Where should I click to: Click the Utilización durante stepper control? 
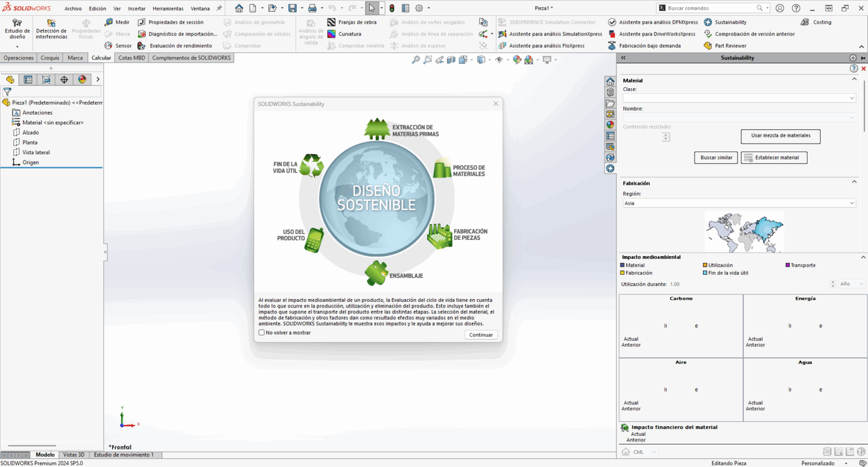pyautogui.click(x=832, y=284)
